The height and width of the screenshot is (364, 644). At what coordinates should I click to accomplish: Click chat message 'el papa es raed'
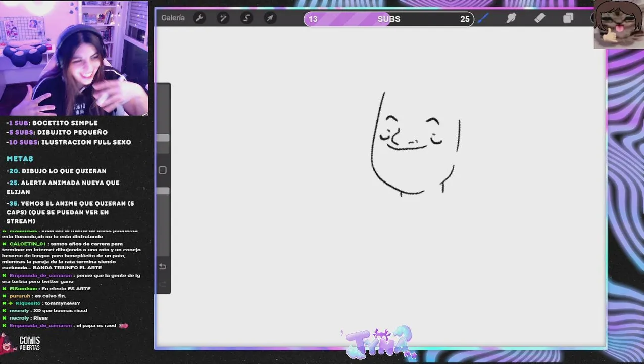coord(96,325)
